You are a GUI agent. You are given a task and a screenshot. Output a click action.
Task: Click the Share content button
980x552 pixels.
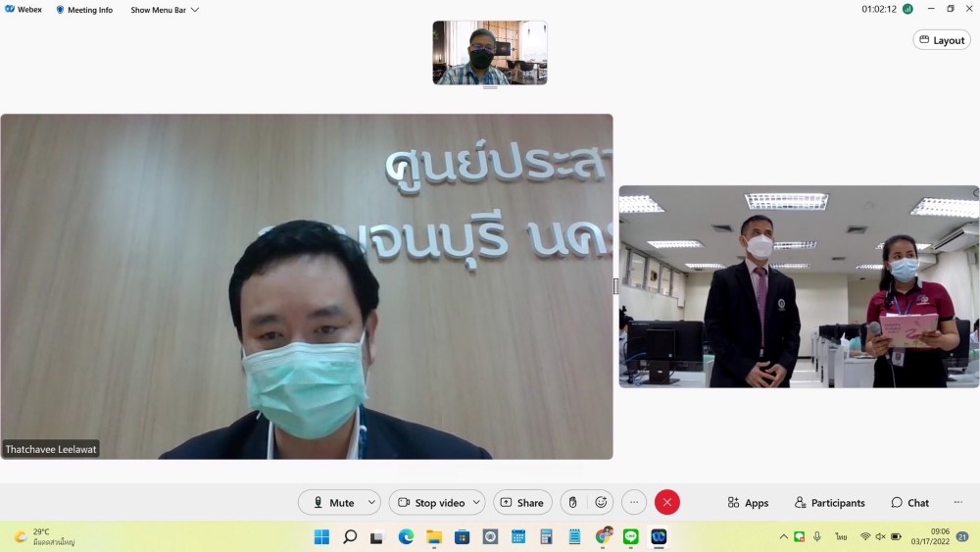(x=522, y=503)
